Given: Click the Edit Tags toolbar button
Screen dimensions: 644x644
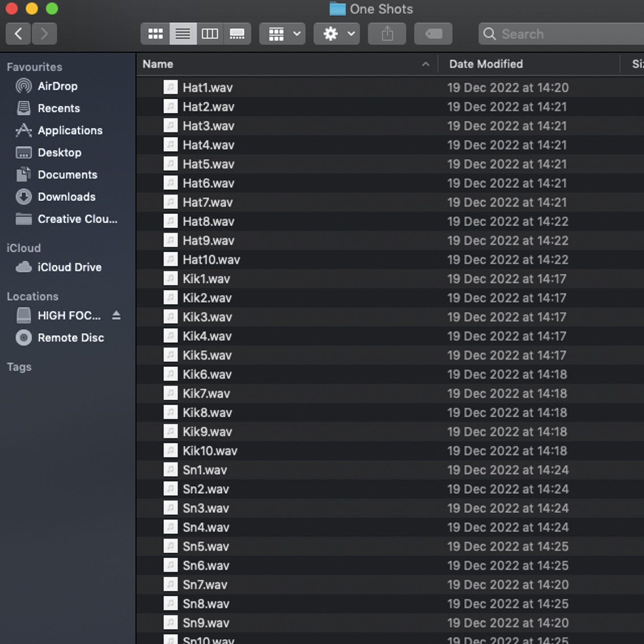Looking at the screenshot, I should click(x=433, y=34).
